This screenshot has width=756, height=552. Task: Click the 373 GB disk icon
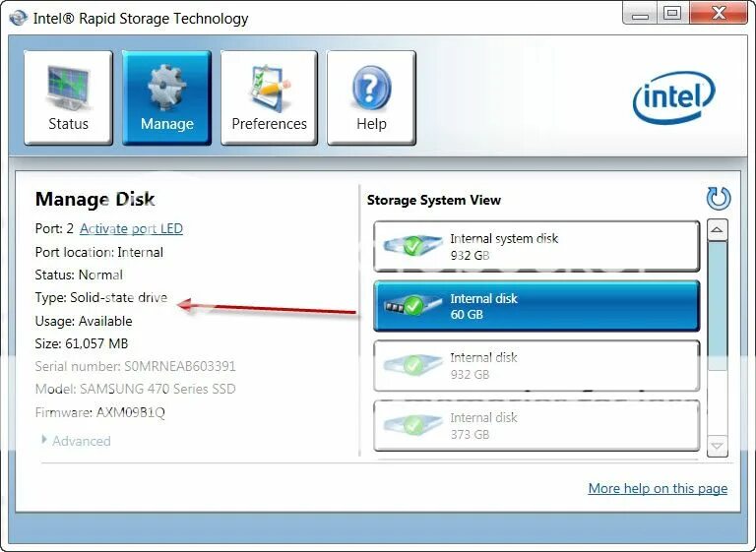click(x=412, y=425)
